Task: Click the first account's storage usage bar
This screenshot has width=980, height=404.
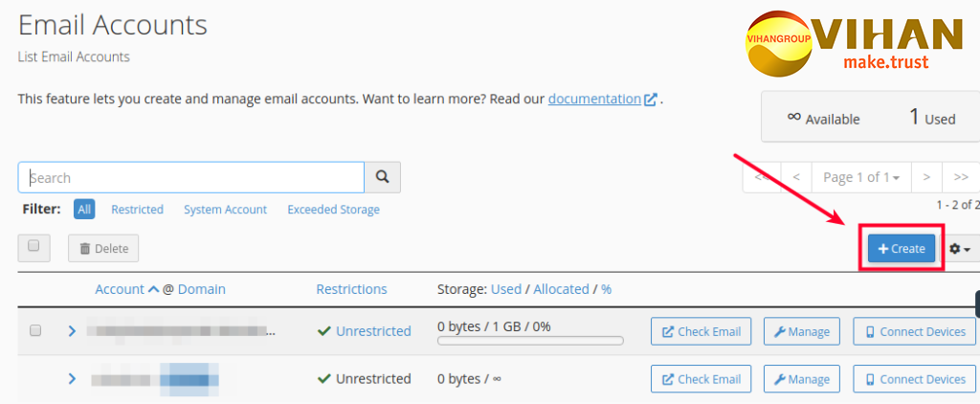Action: coord(530,340)
